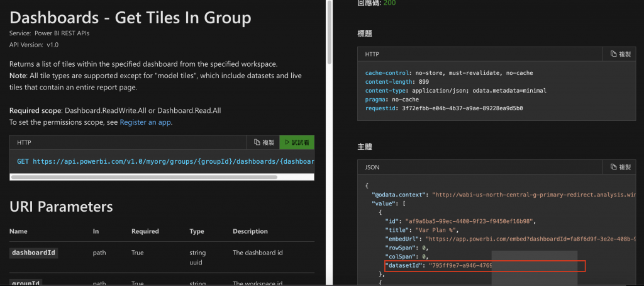Click the "id" value af9a6ba5 line
This screenshot has width=644, height=286.
(x=460, y=221)
